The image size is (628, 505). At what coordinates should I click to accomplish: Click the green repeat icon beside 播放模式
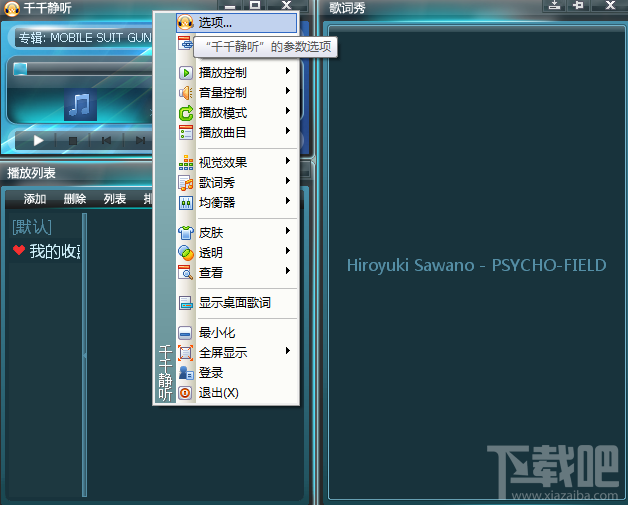click(x=185, y=113)
